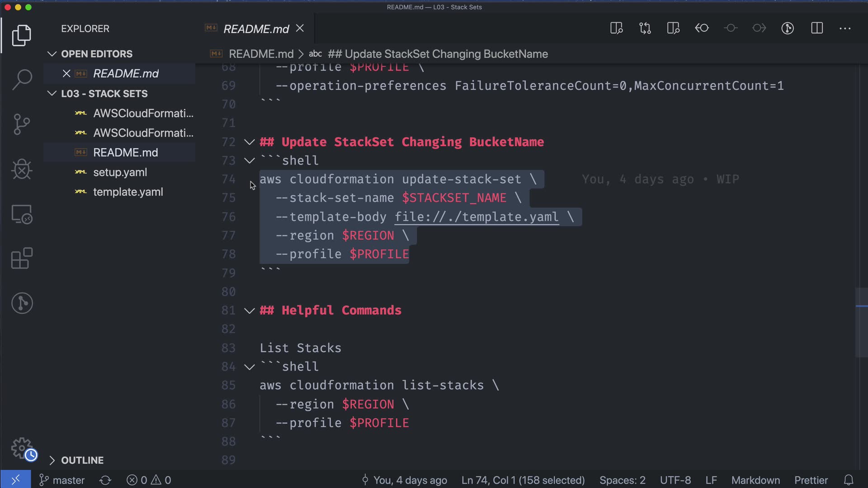Open the More Actions ellipsis menu
868x488 pixels.
(x=844, y=28)
